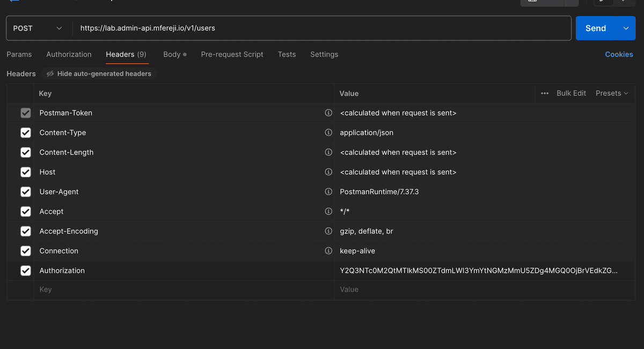Click the info icon next to Postman-Token
This screenshot has height=349, width=644.
328,113
